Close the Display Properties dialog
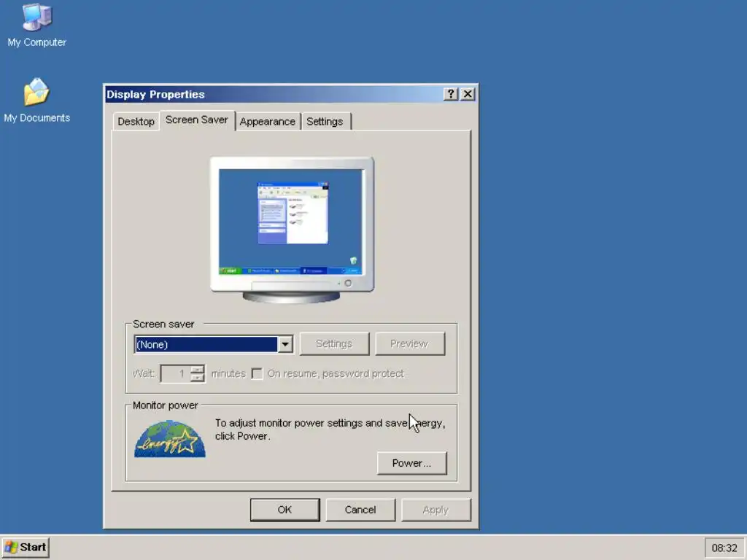The width and height of the screenshot is (747, 560). tap(468, 94)
